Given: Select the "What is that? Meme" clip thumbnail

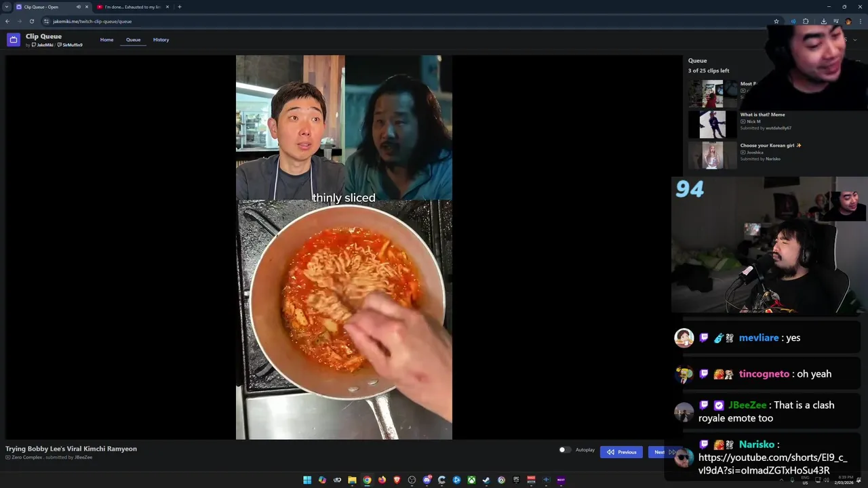Looking at the screenshot, I should coord(713,125).
